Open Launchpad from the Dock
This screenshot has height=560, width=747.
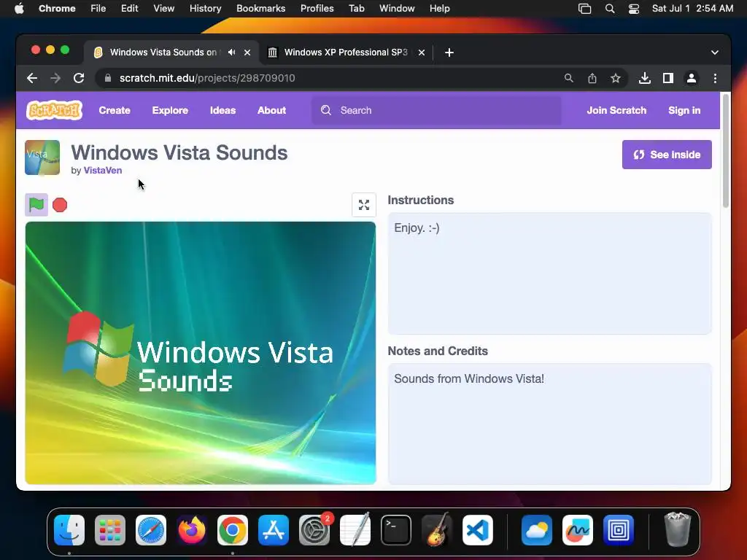tap(110, 530)
